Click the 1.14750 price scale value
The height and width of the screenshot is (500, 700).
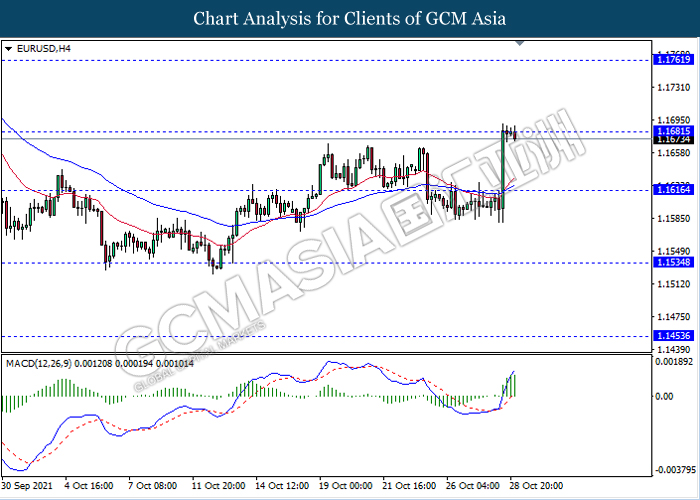[673, 317]
